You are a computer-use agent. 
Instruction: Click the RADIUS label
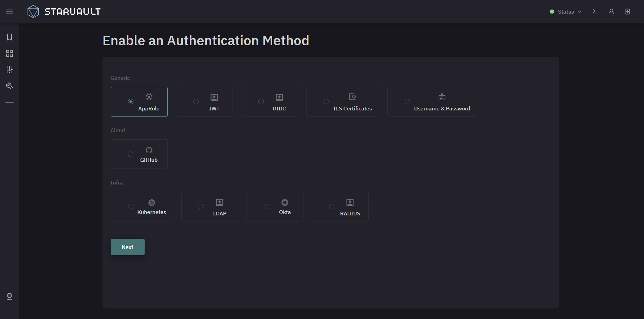point(350,214)
